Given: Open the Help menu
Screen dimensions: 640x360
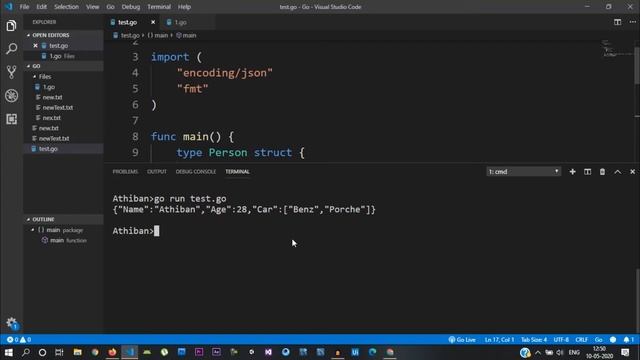Looking at the screenshot, I should [x=184, y=7].
